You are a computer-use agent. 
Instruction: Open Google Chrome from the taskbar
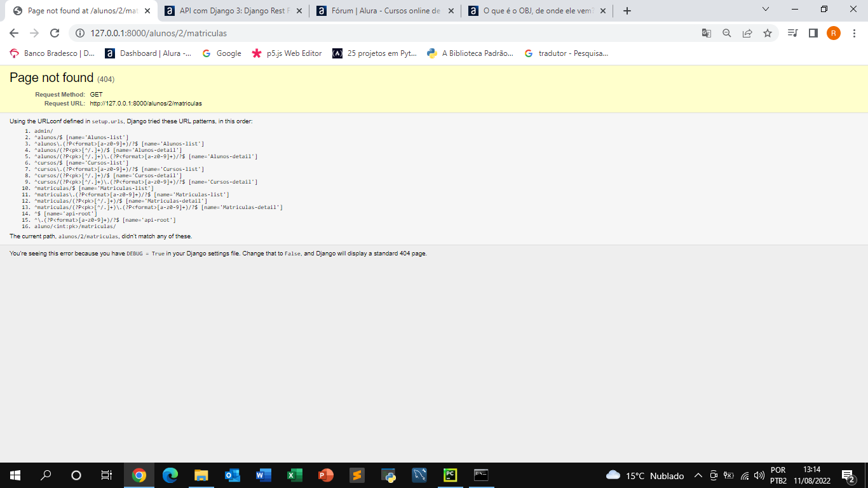click(139, 475)
